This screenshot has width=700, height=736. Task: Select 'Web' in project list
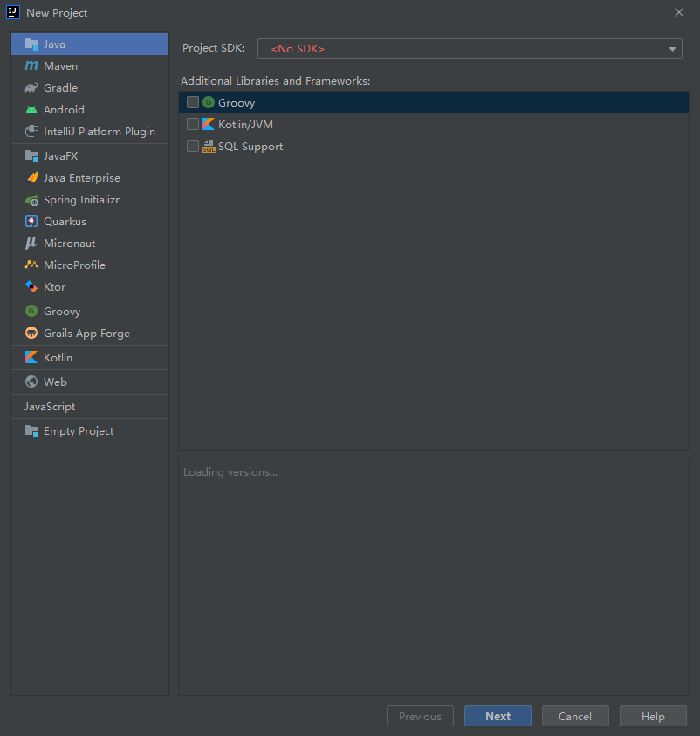coord(90,382)
